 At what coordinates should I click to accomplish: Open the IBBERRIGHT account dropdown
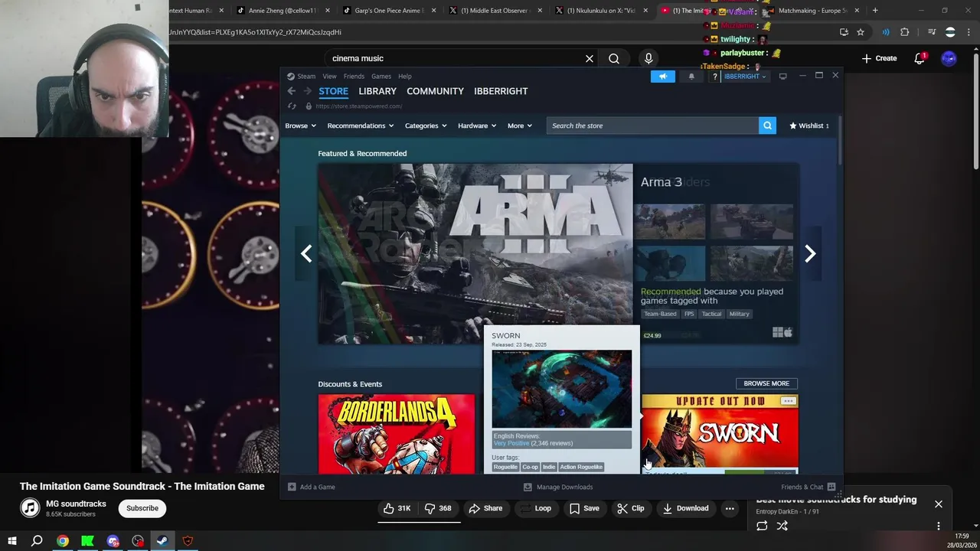click(x=745, y=77)
